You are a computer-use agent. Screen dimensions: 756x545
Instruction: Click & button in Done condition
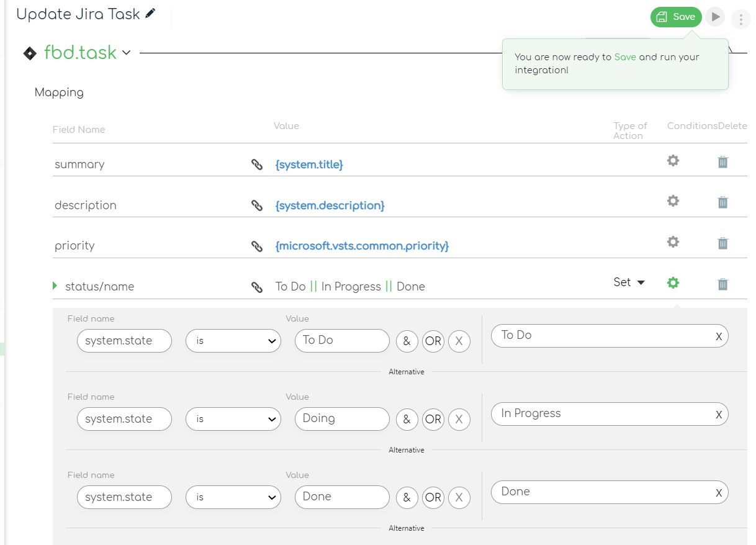[x=407, y=497]
